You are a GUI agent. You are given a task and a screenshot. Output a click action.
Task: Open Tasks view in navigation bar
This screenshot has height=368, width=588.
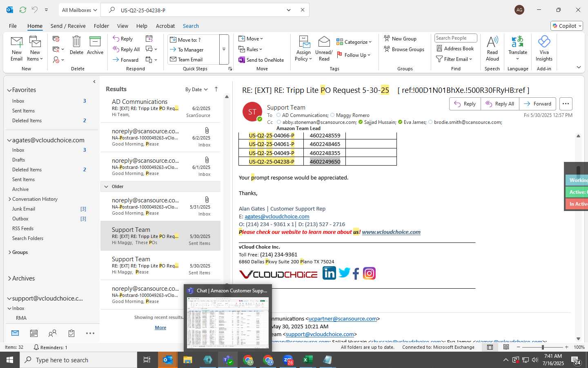coord(71,334)
